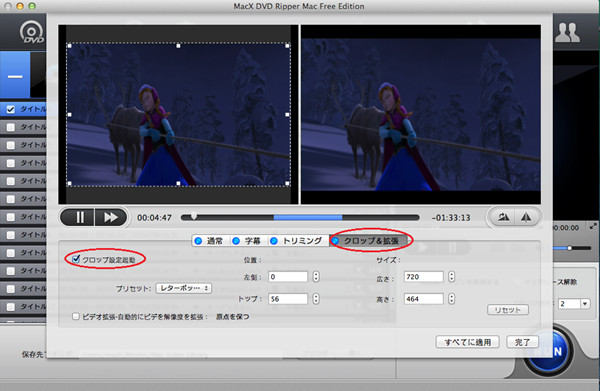Click the DVD disc icon
This screenshot has width=600, height=391.
(32, 32)
